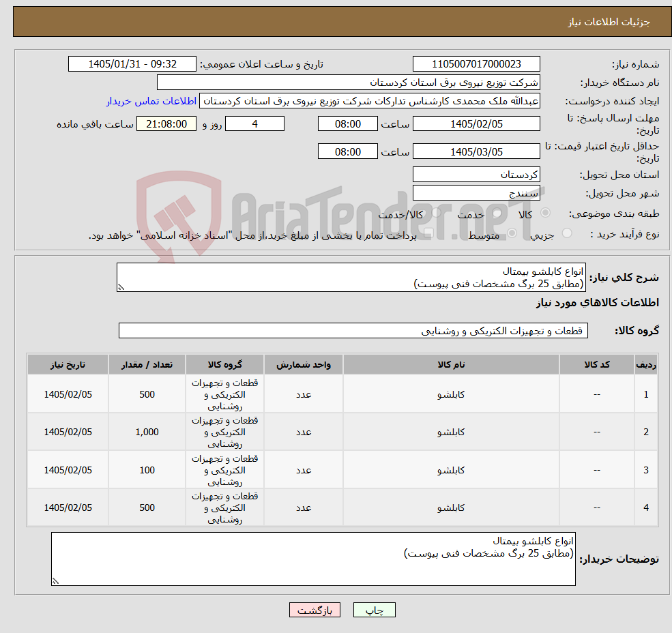
Task: Click the چاپ print button
Action: coord(374,610)
